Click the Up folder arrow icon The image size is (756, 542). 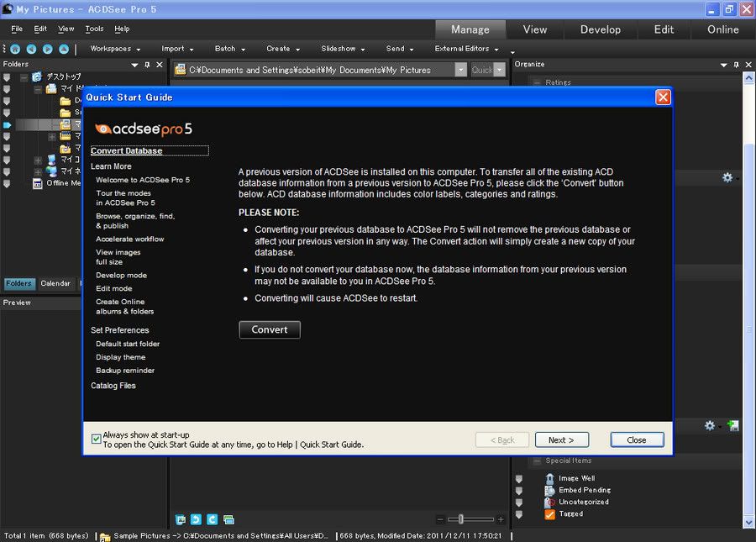64,49
